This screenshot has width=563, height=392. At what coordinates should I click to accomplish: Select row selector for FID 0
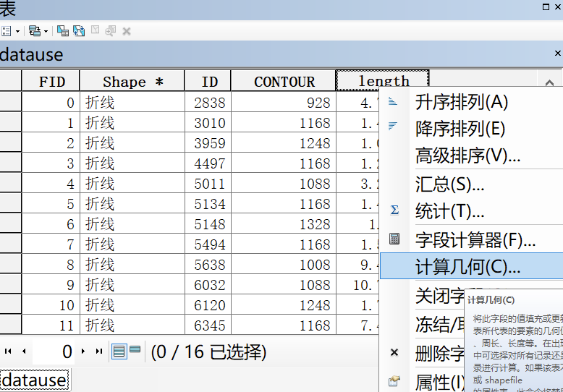[x=10, y=101]
